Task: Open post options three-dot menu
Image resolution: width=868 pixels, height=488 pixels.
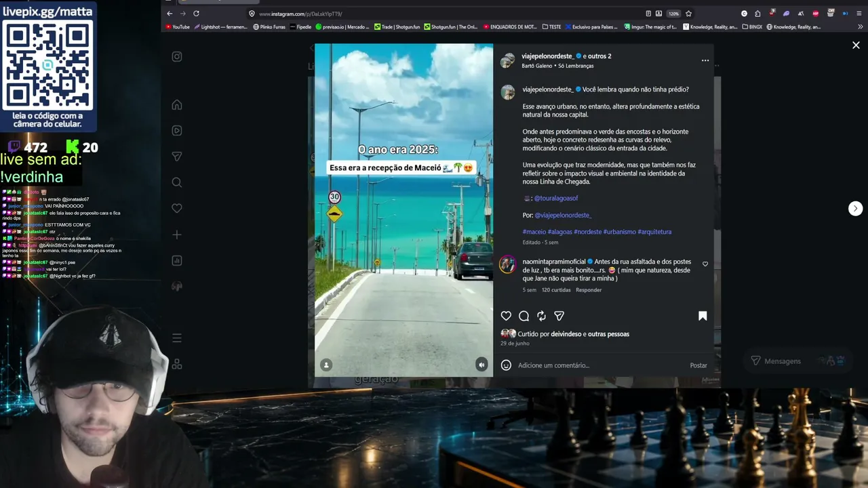Action: coord(705,60)
